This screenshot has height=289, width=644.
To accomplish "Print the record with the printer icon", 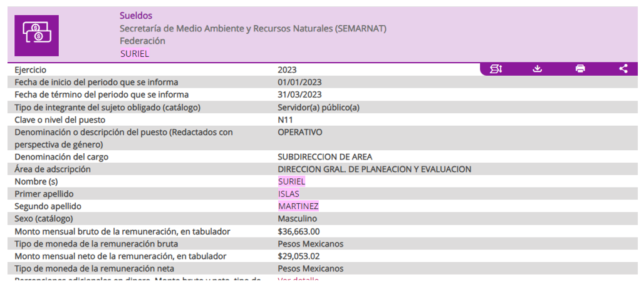I will (x=580, y=69).
